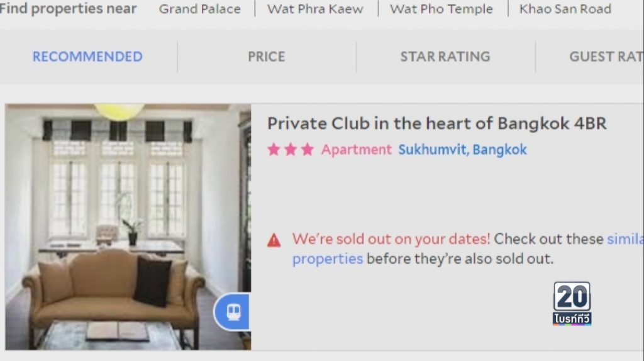Click the 'We're sold out on your dates!' message
Image resolution: width=644 pixels, height=361 pixels.
point(391,239)
